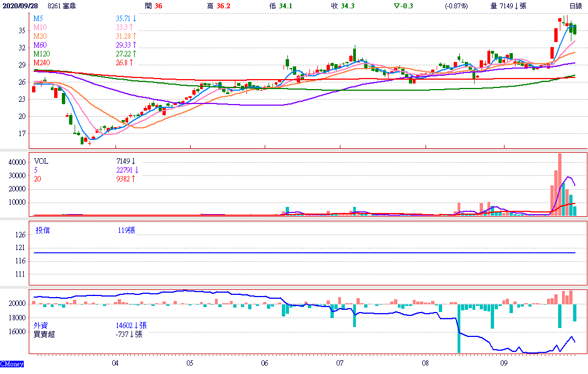Click the 外資 indicator label
Viewport: 588px width, 374px height.
click(x=41, y=325)
